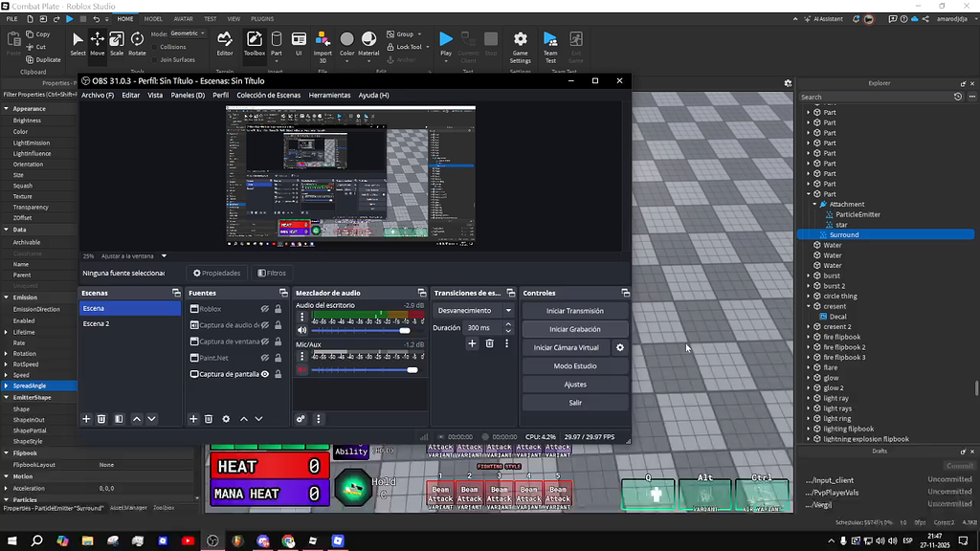Start a Team Test session

[550, 47]
